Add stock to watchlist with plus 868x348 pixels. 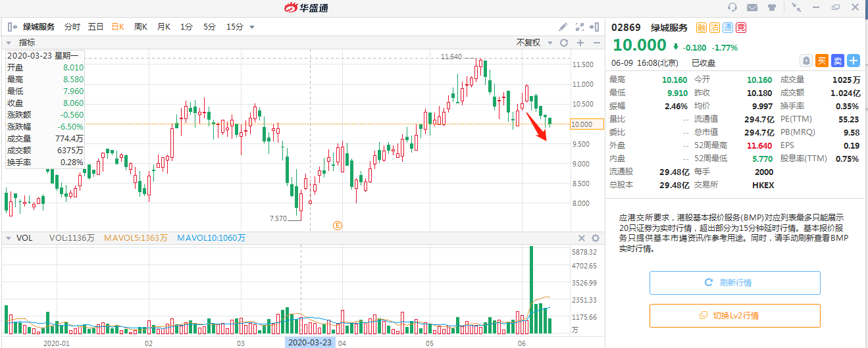click(854, 61)
